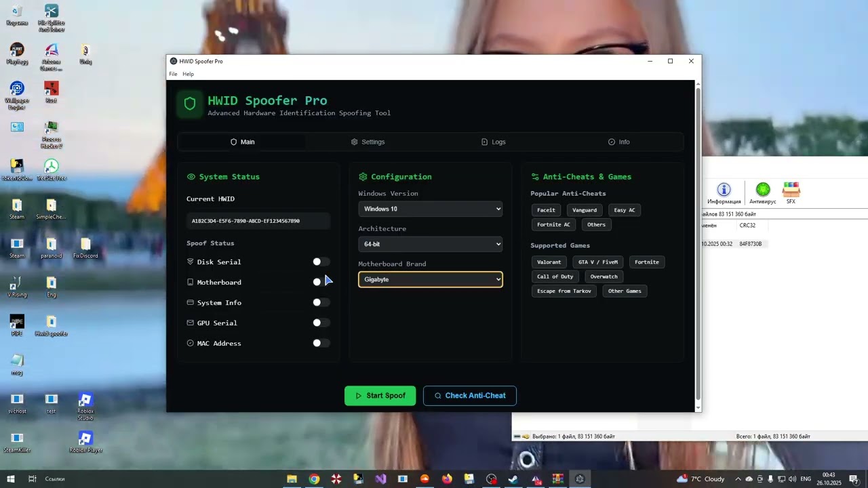Enable the System Info spoof switch
Screen dimensions: 868x488
(x=321, y=302)
